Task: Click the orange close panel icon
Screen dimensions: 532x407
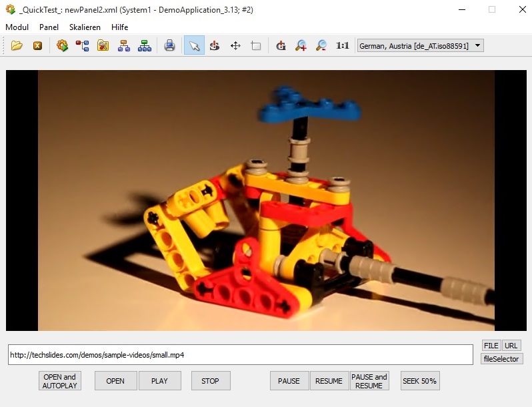Action: pyautogui.click(x=37, y=46)
